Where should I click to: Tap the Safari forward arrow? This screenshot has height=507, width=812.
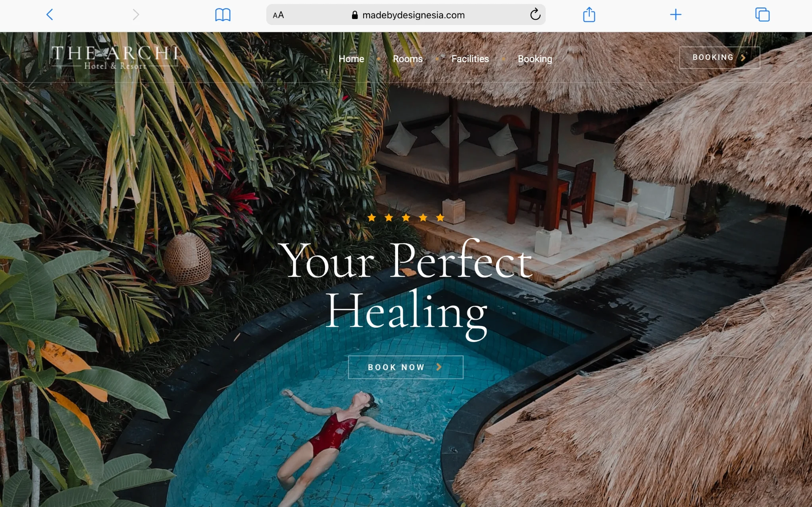136,15
